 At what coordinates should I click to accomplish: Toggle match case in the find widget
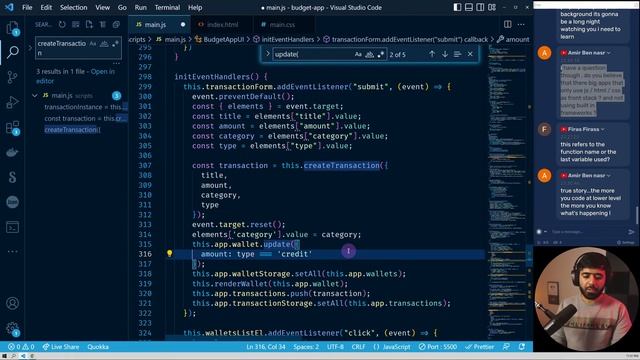click(x=358, y=54)
